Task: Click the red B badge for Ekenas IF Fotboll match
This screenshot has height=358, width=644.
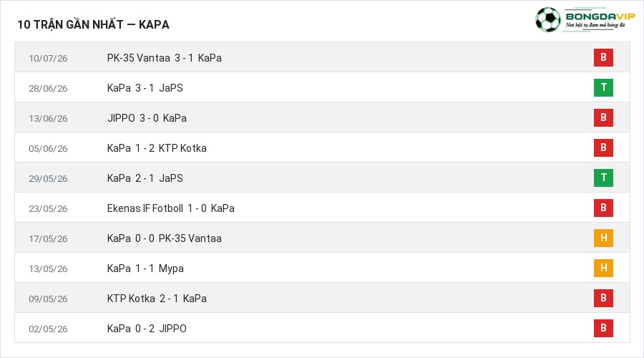Action: click(603, 208)
